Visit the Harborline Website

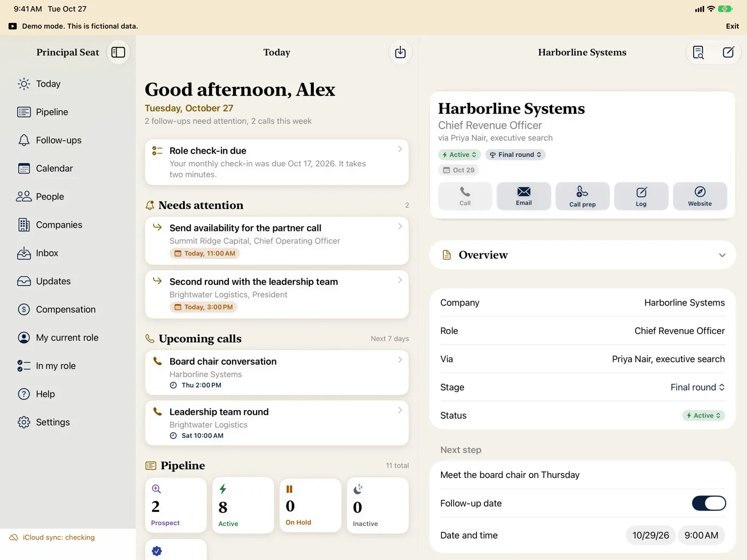pyautogui.click(x=700, y=196)
